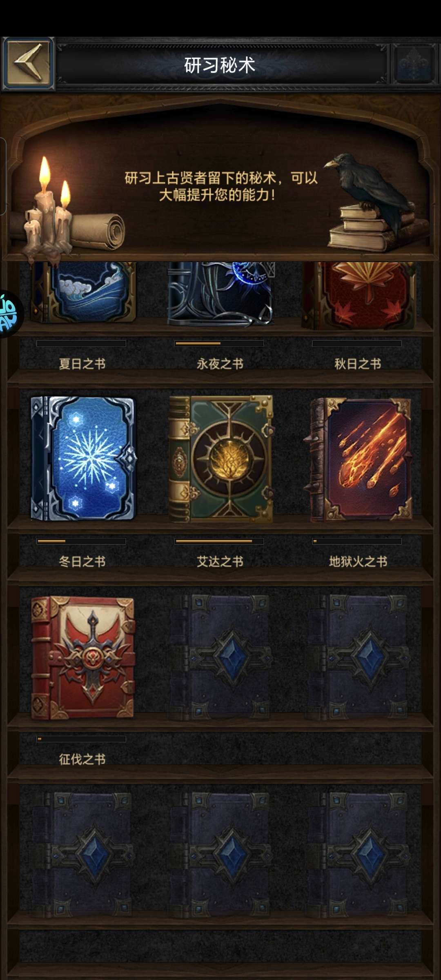Select the 永夜之书 label
The height and width of the screenshot is (980, 441).
(x=220, y=363)
